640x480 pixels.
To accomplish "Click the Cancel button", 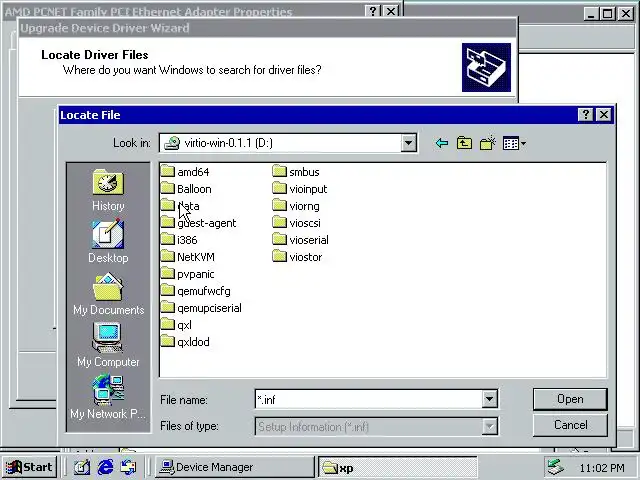I will 570,425.
